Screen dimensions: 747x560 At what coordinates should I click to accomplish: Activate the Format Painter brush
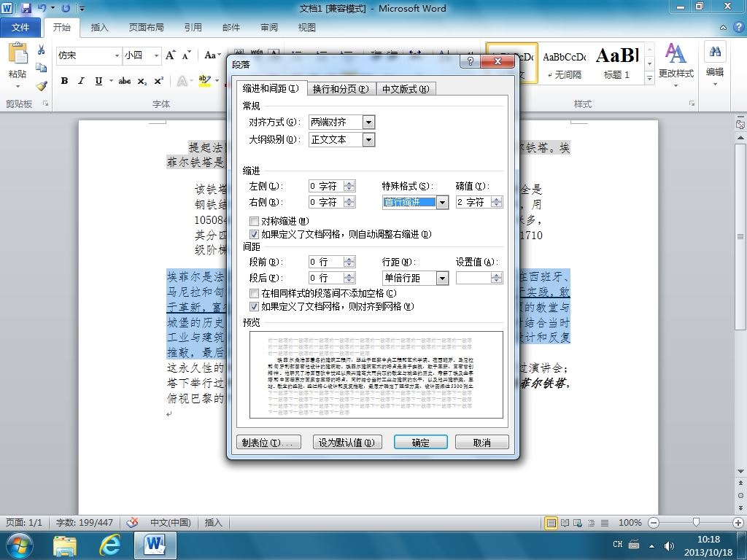pyautogui.click(x=41, y=86)
